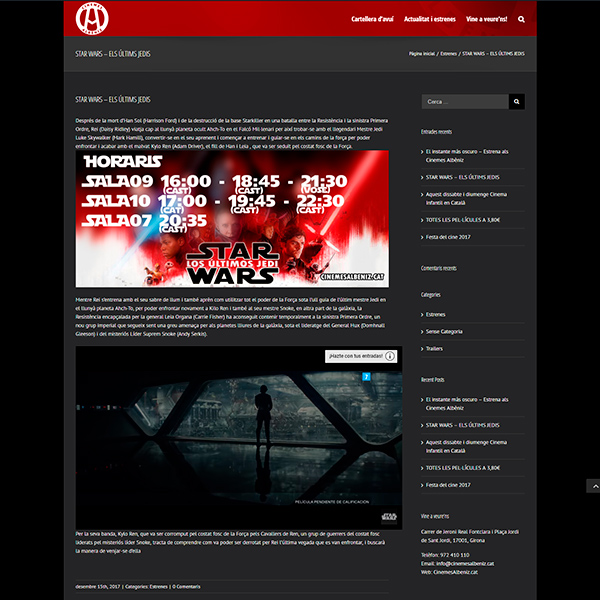Click the sidebar search submit button

517,102
